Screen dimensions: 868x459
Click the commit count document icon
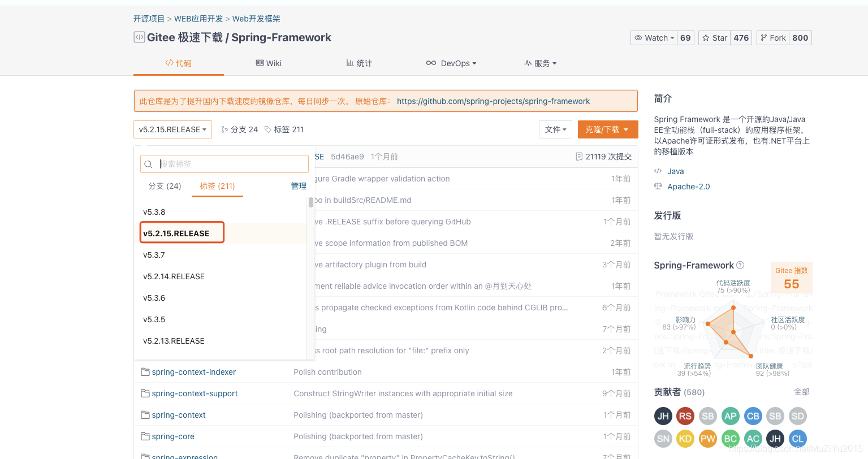(x=579, y=157)
